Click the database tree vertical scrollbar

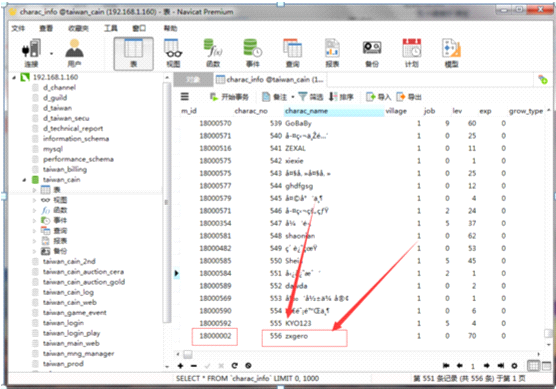click(x=167, y=202)
